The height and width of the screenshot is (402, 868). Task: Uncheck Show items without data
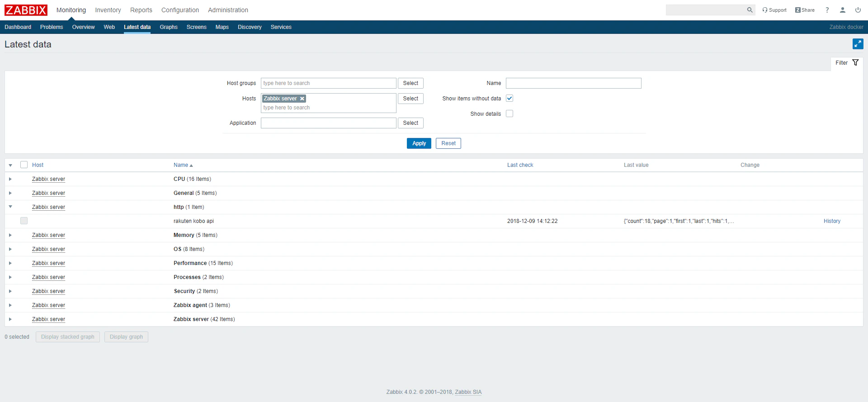click(x=509, y=98)
